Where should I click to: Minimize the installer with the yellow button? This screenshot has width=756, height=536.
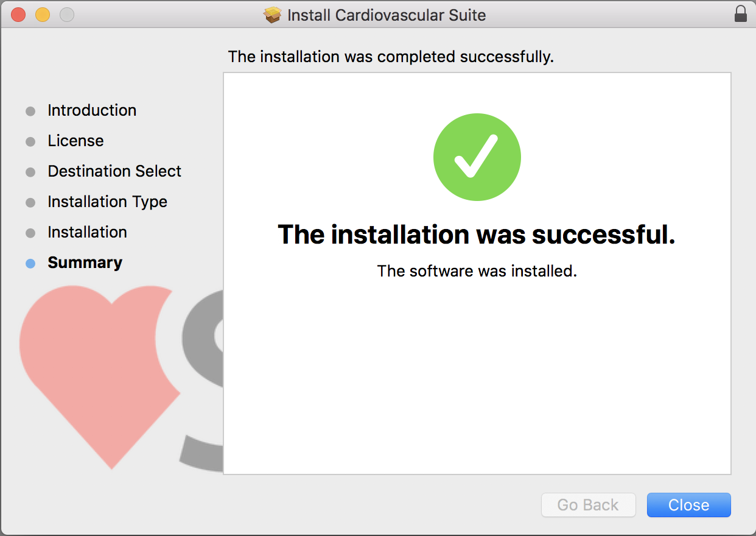pyautogui.click(x=43, y=15)
